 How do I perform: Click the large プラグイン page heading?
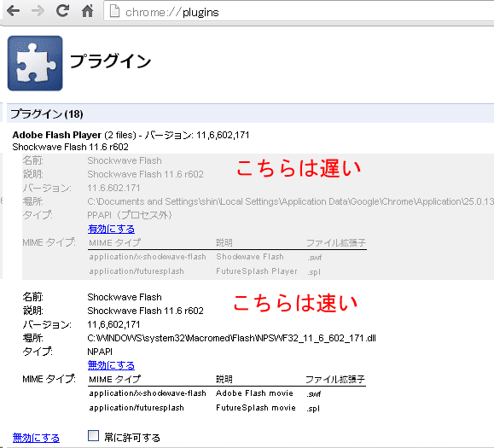click(110, 61)
